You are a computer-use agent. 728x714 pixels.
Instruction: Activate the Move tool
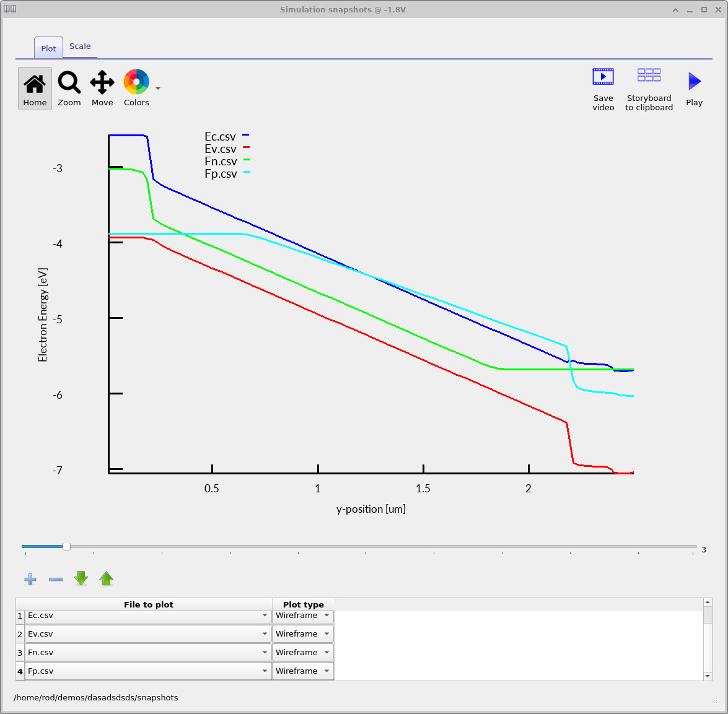coord(102,89)
